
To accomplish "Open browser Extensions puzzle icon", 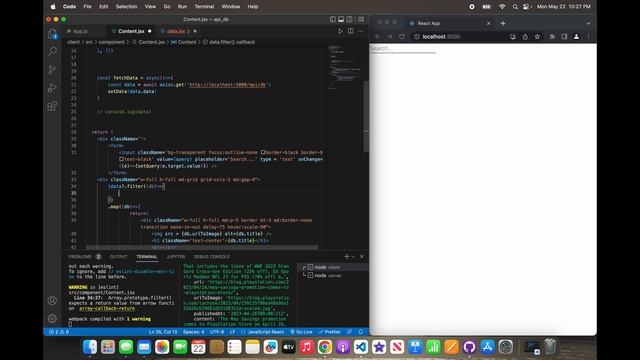I will pyautogui.click(x=552, y=37).
